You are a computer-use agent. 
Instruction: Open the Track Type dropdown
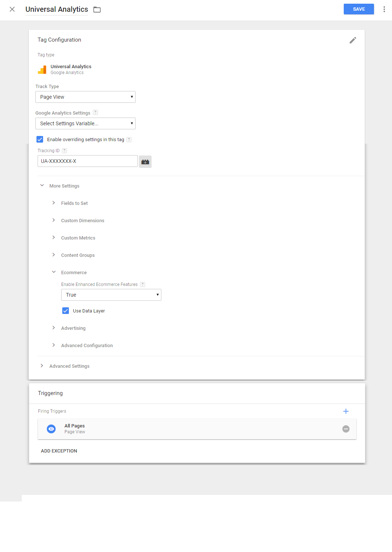(85, 97)
